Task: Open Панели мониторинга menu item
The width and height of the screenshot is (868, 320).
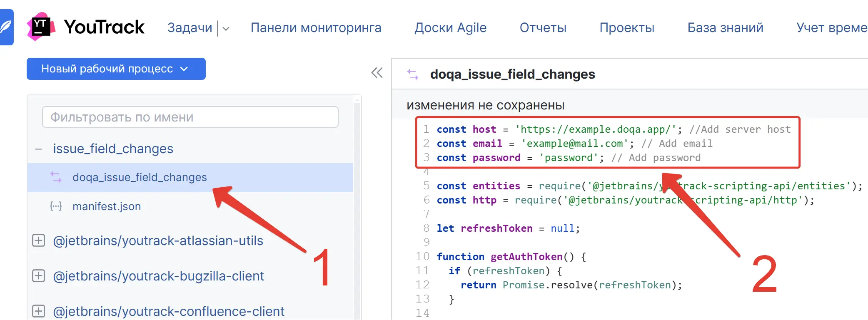Action: (x=316, y=28)
